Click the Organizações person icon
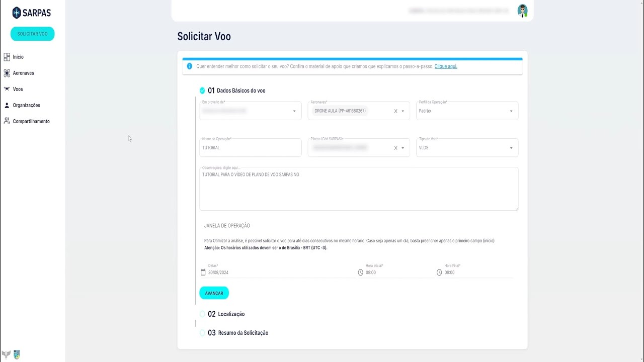The width and height of the screenshot is (644, 362). tap(7, 105)
